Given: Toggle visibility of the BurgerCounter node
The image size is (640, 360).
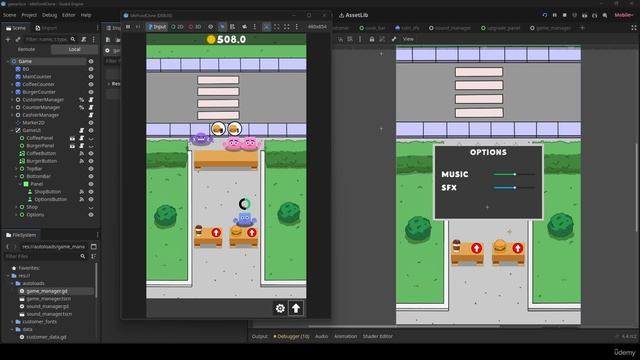Looking at the screenshot, I should click(91, 92).
